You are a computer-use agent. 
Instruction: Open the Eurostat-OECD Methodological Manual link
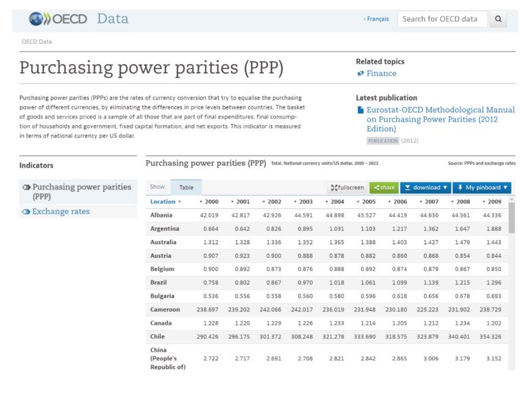441,120
